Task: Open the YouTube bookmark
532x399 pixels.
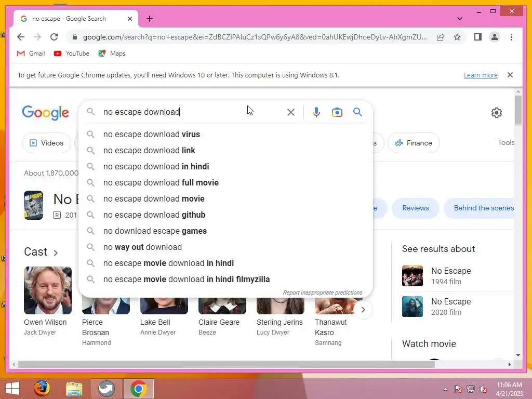Action: (x=72, y=54)
